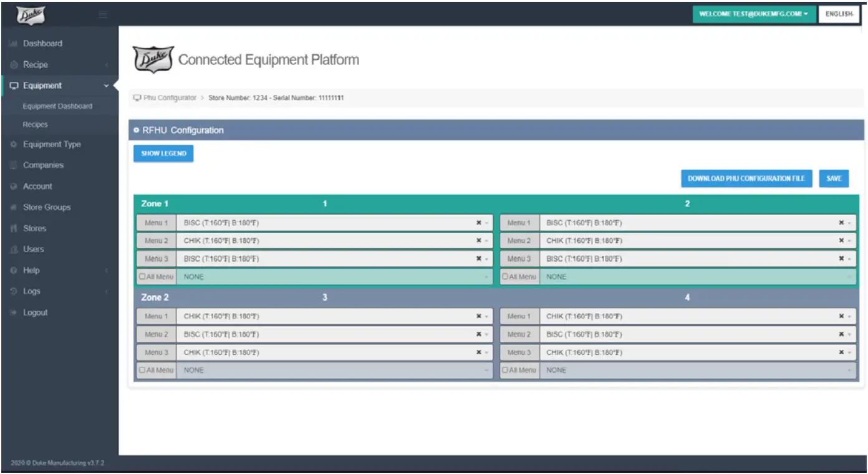Open slot 3 All Menu NONE dropdown

335,370
